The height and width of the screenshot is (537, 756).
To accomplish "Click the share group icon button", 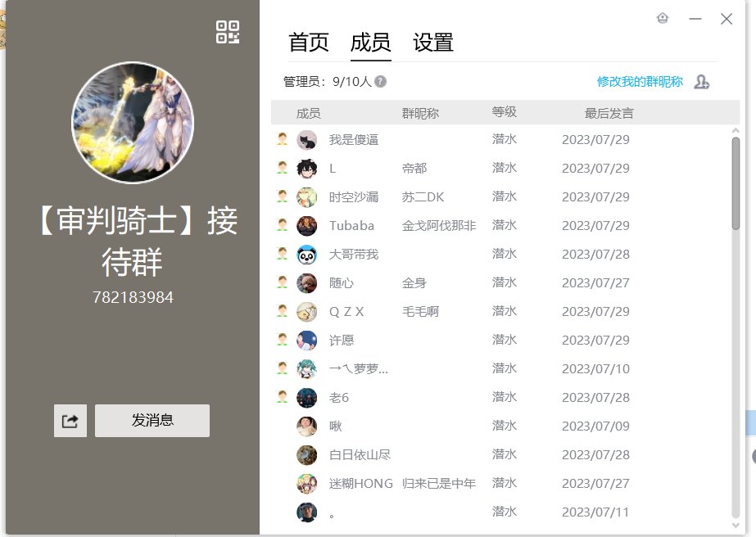I will (70, 421).
